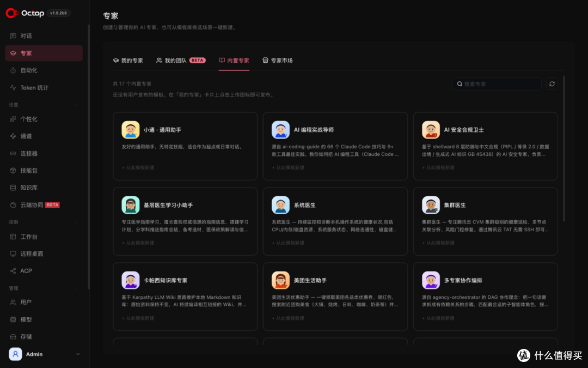Click the sidebar vertical scrollbar

click(89, 157)
